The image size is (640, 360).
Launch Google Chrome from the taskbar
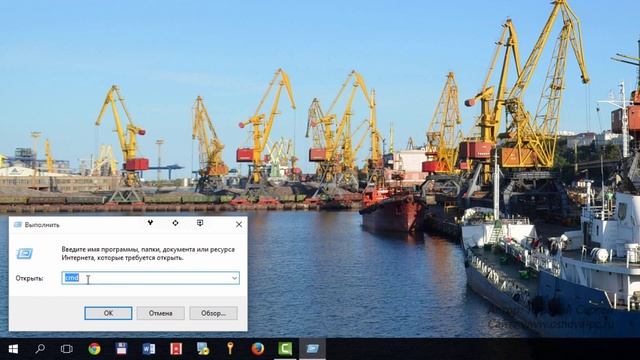point(94,349)
